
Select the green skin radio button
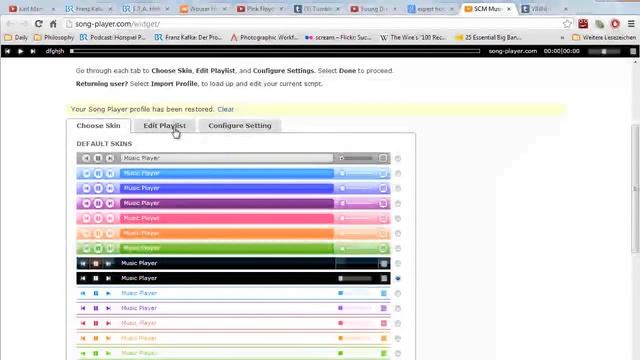398,249
